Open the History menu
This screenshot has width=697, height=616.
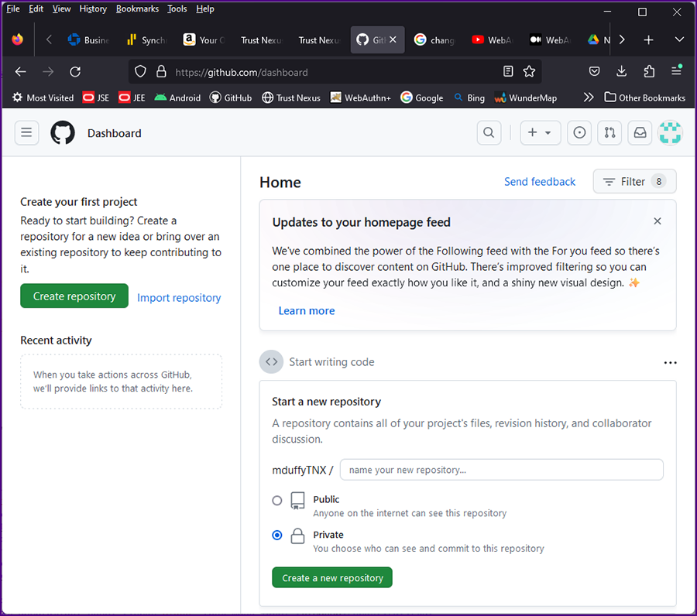(x=93, y=9)
